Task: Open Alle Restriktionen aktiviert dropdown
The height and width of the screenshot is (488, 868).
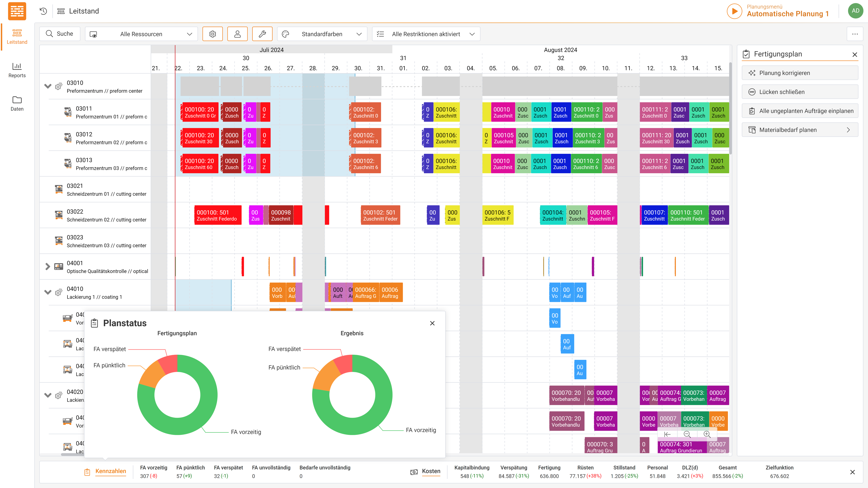Action: [x=426, y=34]
